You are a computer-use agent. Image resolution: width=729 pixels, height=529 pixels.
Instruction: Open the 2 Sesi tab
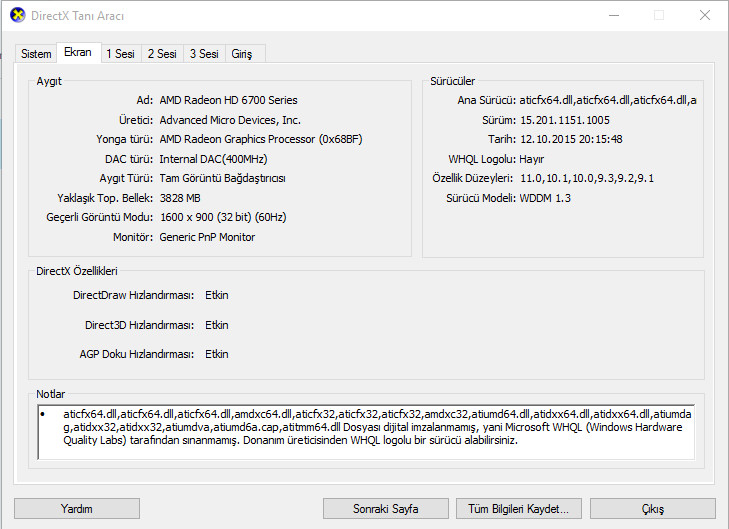162,54
